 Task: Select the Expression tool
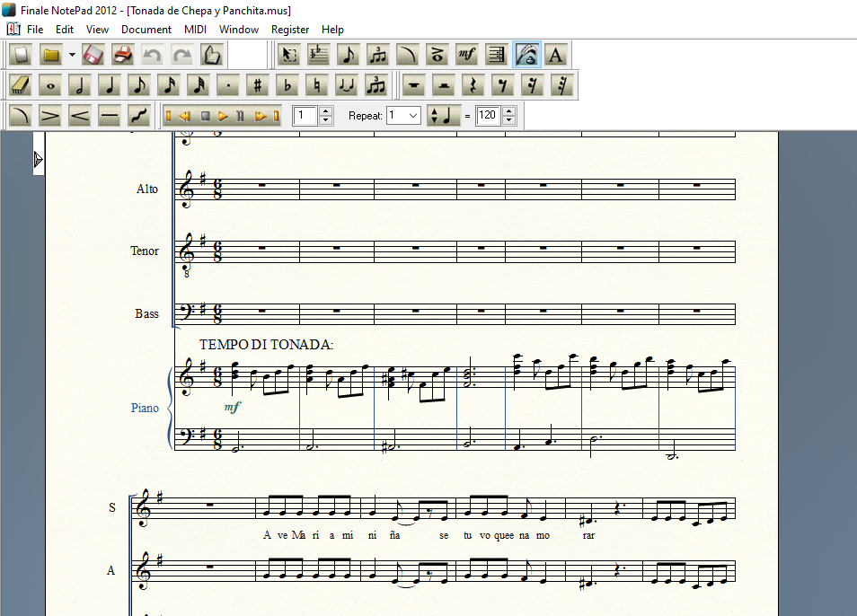pyautogui.click(x=466, y=54)
